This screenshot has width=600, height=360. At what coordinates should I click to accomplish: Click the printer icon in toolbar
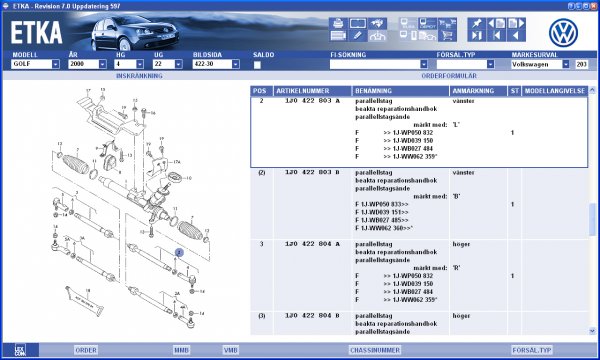[338, 24]
